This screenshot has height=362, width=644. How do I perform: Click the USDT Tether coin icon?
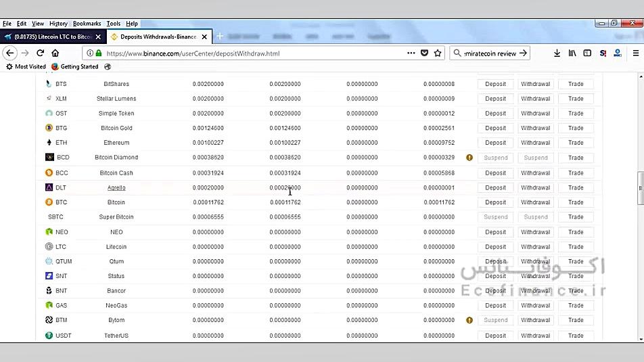49,336
